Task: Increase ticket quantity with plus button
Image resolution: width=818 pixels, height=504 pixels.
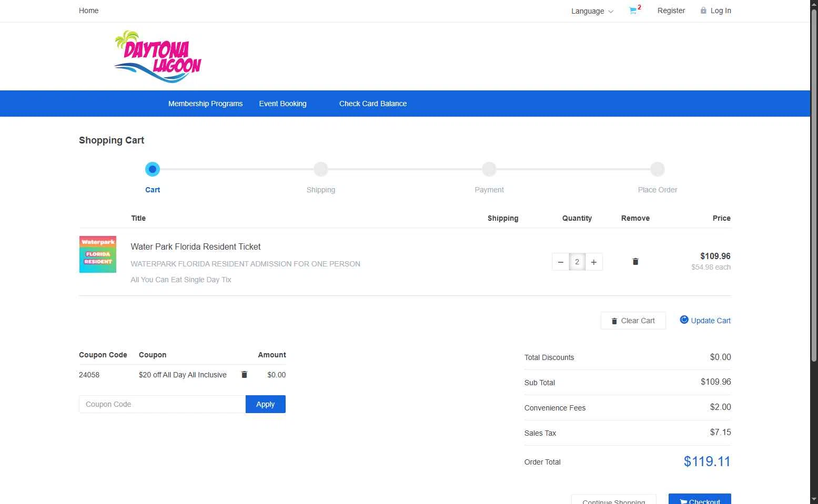Action: coord(594,262)
